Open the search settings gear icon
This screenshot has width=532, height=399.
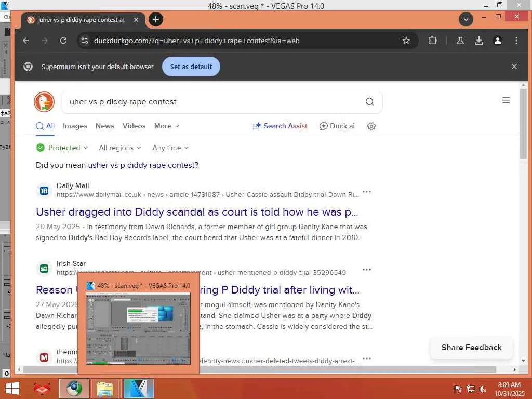(371, 126)
